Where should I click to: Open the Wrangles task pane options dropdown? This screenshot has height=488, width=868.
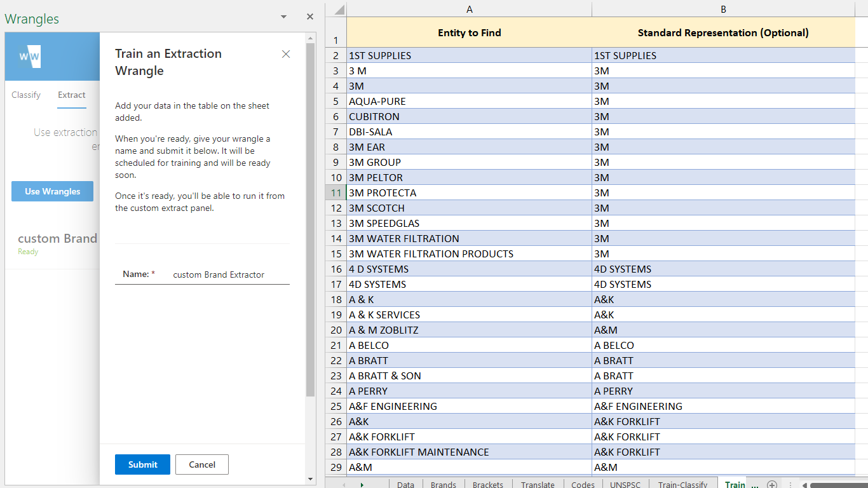(283, 17)
